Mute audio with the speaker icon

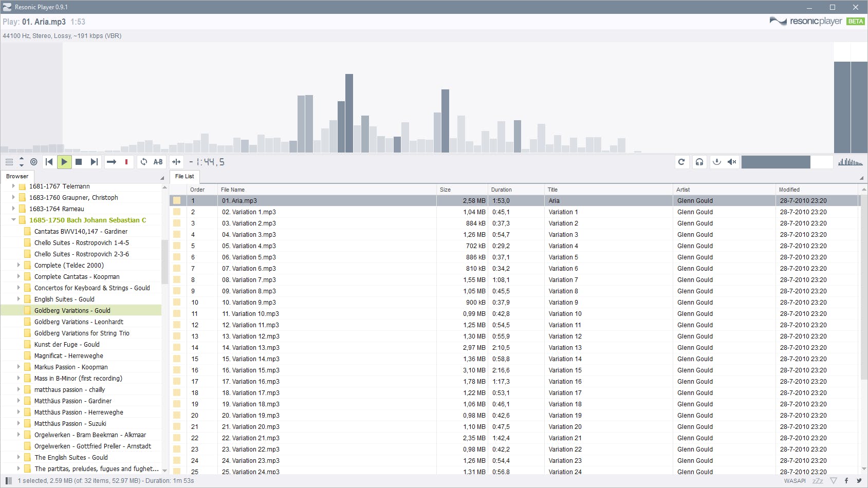[x=732, y=162]
